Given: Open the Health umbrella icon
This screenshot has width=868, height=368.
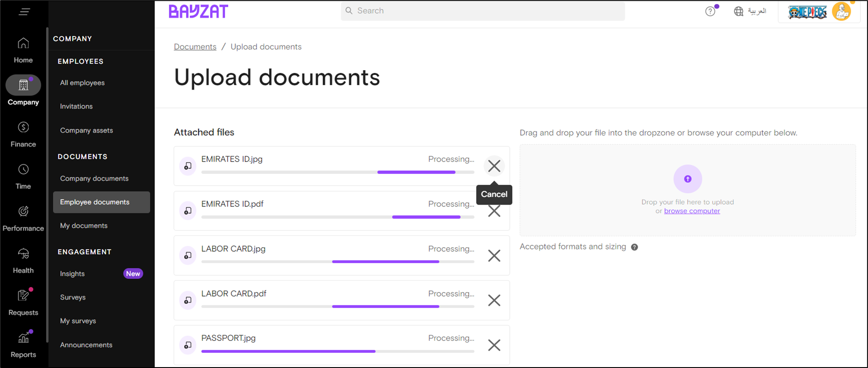Looking at the screenshot, I should click(23, 254).
